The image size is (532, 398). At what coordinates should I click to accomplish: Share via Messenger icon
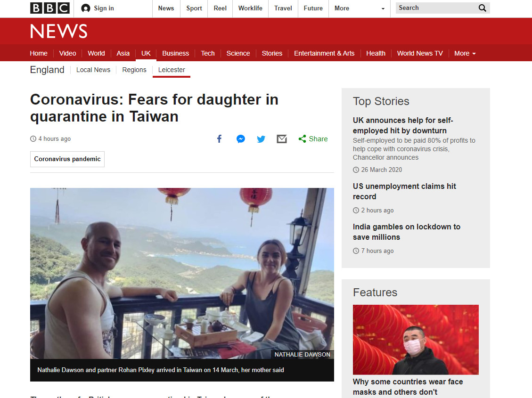pyautogui.click(x=240, y=138)
